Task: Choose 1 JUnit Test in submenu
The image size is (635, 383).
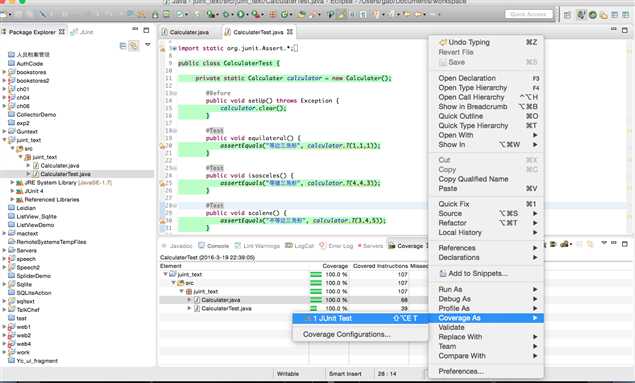Action: tap(360, 318)
